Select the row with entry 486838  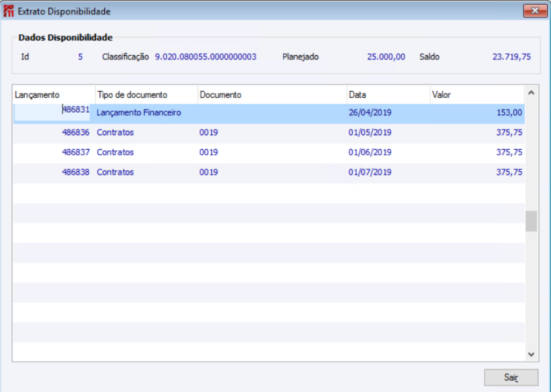coord(269,172)
